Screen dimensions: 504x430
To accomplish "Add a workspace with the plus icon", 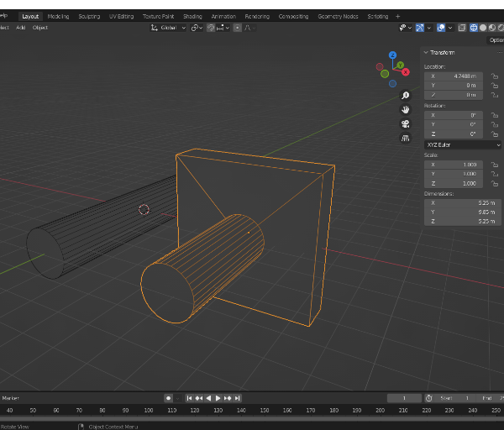I will (x=397, y=17).
